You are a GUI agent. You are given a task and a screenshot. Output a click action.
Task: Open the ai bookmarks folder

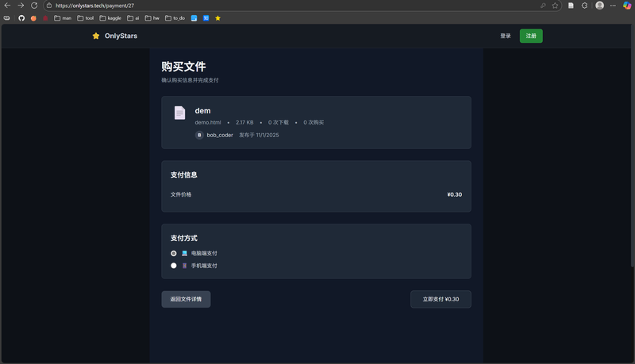[133, 18]
